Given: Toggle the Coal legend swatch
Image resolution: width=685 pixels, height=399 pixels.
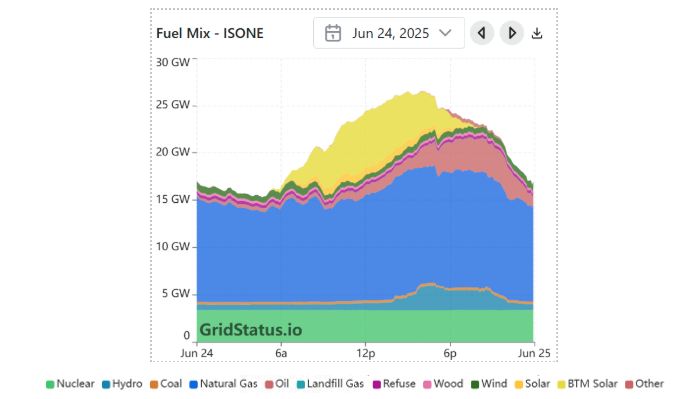Looking at the screenshot, I should (154, 385).
